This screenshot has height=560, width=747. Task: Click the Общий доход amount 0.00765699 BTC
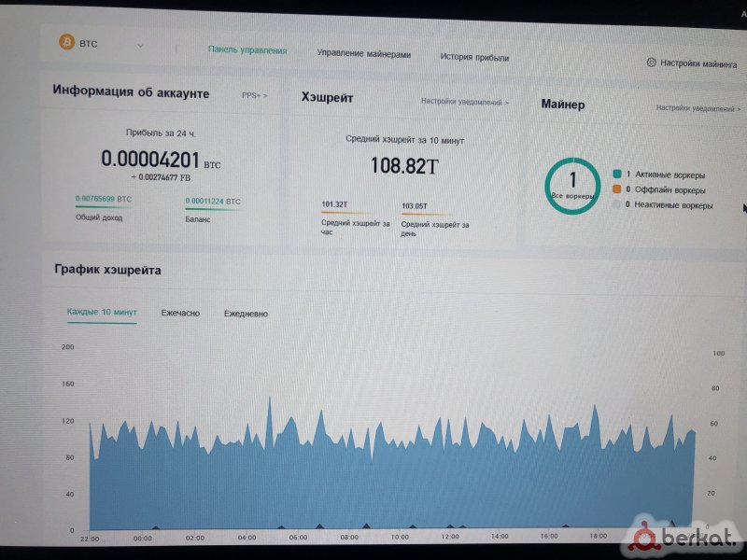point(104,200)
